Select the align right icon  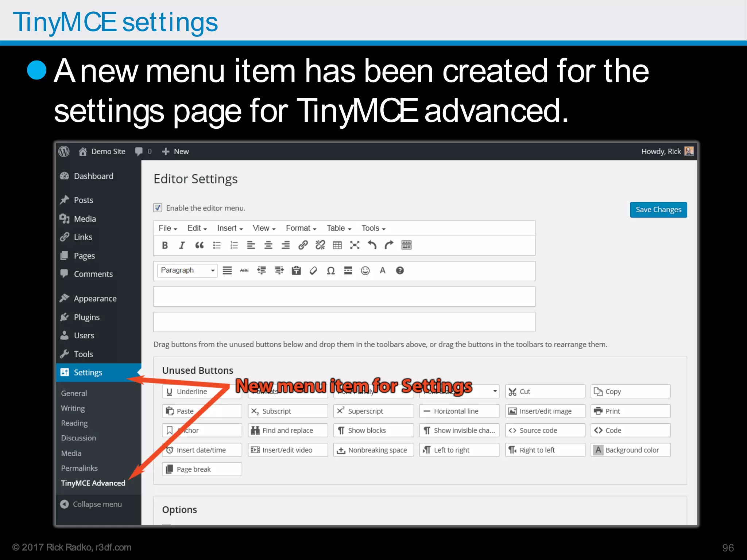pos(286,245)
